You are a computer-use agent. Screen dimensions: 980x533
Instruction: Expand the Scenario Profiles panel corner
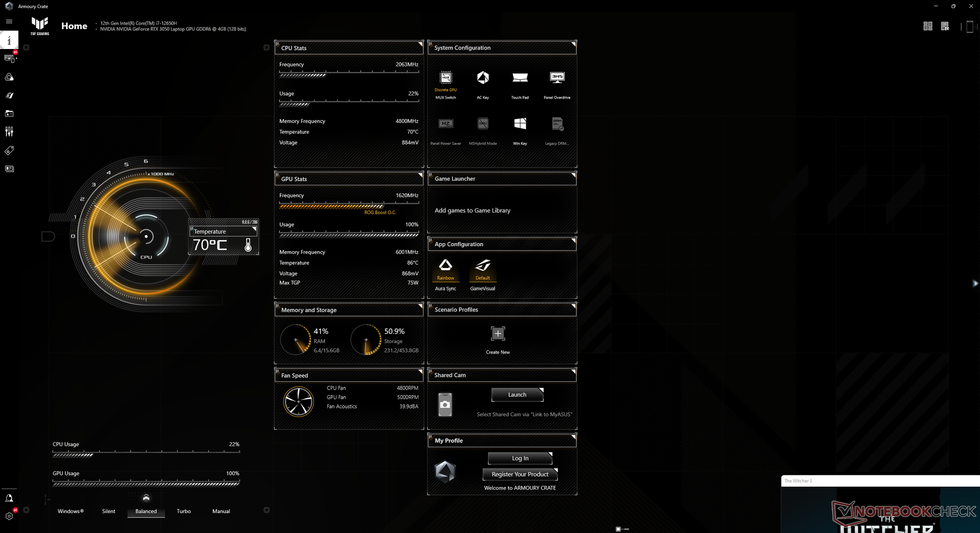click(x=573, y=306)
